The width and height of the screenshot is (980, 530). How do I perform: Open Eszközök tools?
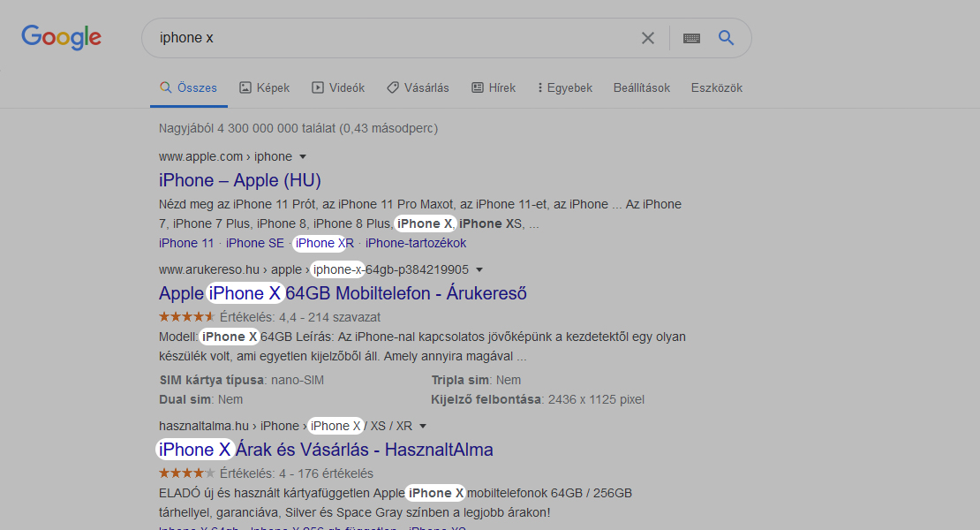coord(716,88)
